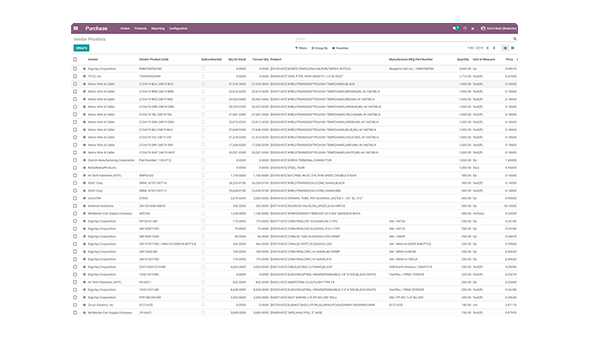Open the Solenoid Solutions vendor cell

[100, 206]
